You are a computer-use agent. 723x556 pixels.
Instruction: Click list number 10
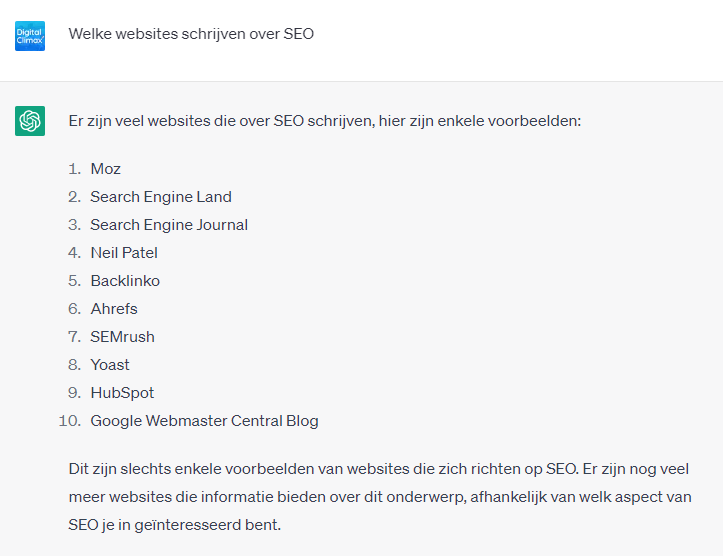pyautogui.click(x=70, y=421)
